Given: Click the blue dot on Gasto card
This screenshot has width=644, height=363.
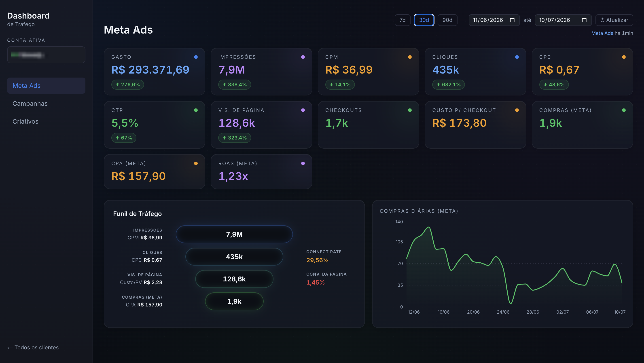Looking at the screenshot, I should coord(196,57).
